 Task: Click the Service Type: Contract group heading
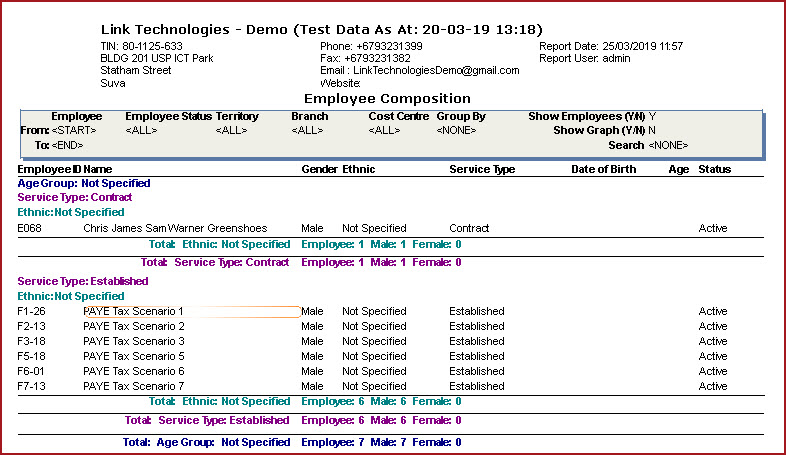pos(75,198)
